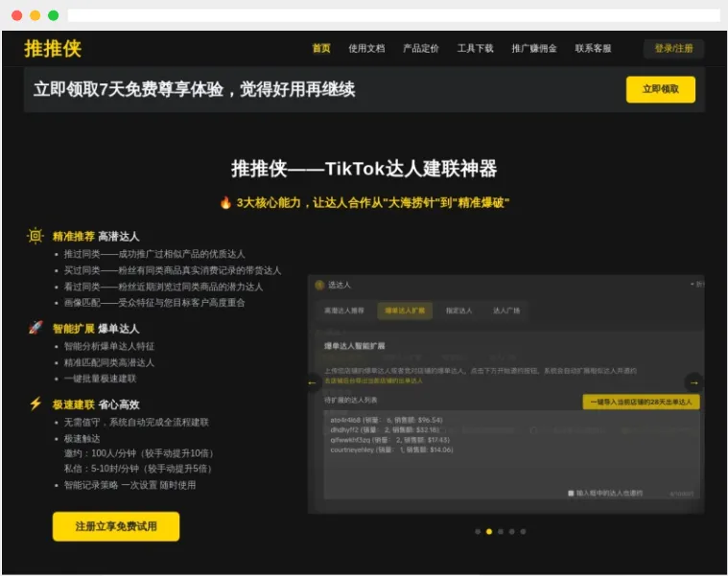Jump to first carousel slide dot
This screenshot has width=728, height=576.
coord(478,532)
